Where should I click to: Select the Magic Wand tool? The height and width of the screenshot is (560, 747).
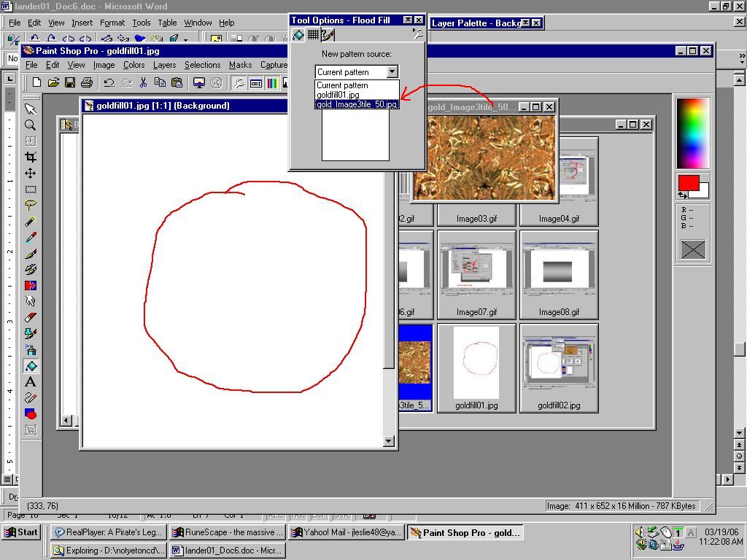point(31,222)
